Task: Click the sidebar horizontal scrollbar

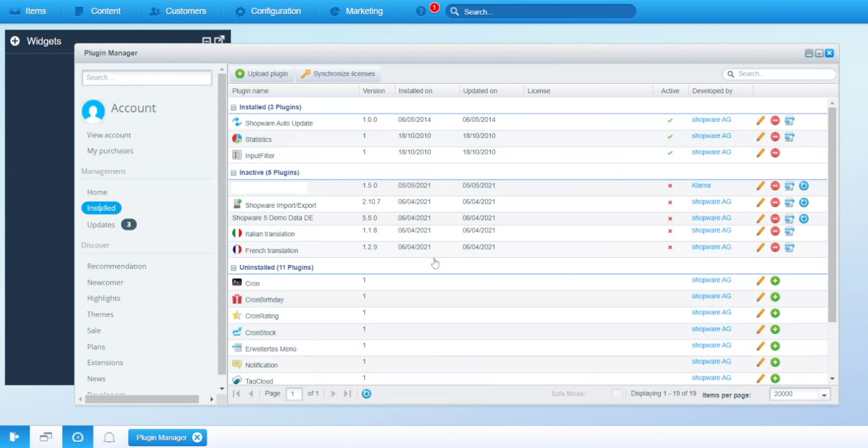Action: [142, 399]
